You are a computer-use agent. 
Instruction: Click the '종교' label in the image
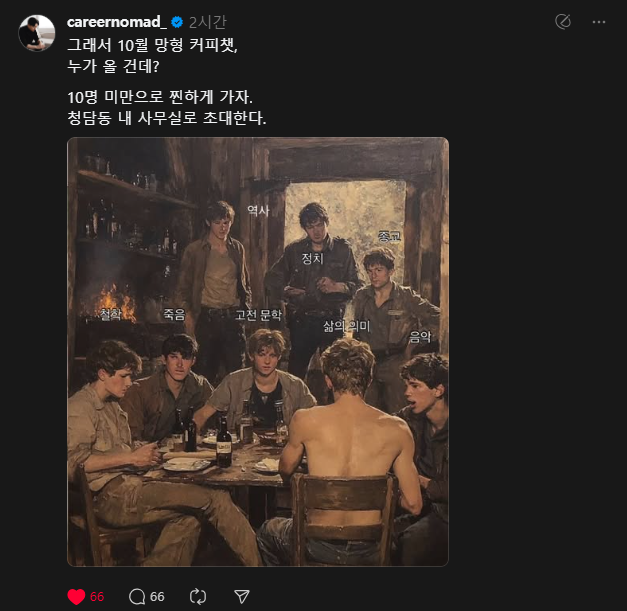click(389, 236)
